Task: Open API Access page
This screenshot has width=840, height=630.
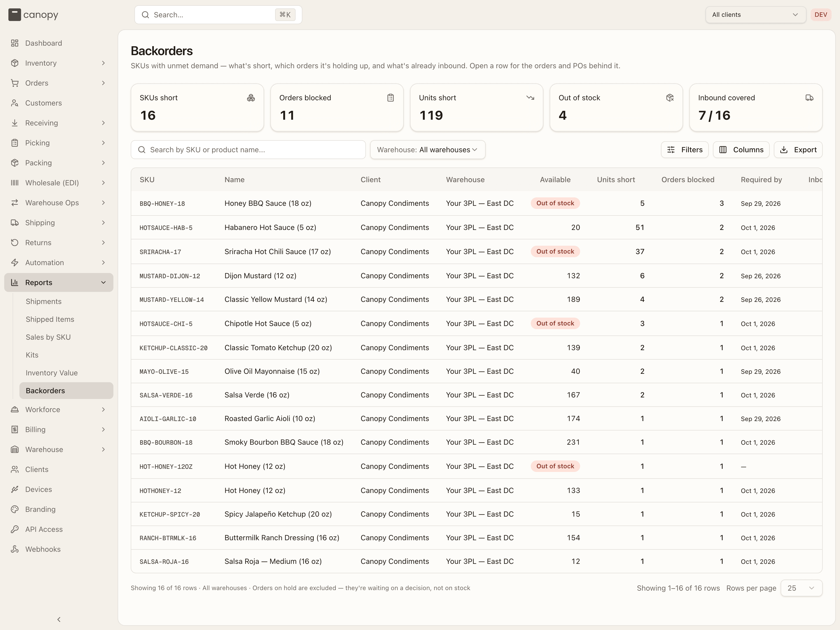Action: (x=59, y=529)
